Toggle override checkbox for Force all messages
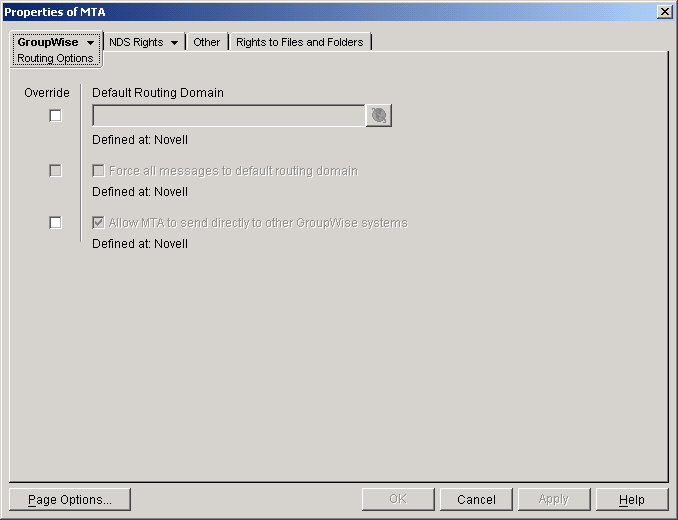The height and width of the screenshot is (520, 678). (55, 171)
